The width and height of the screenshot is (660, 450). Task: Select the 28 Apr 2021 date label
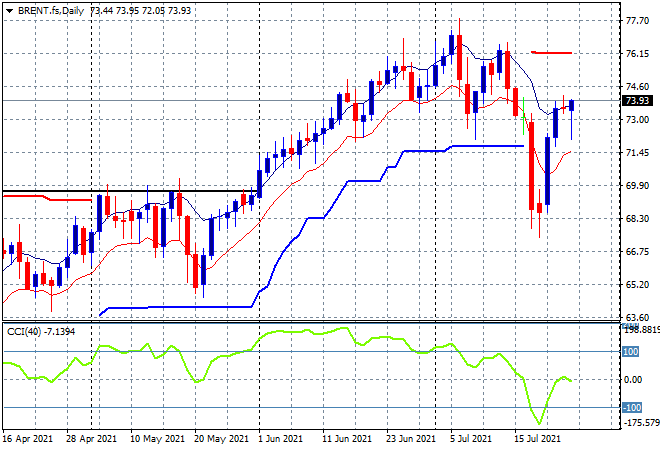coord(91,439)
